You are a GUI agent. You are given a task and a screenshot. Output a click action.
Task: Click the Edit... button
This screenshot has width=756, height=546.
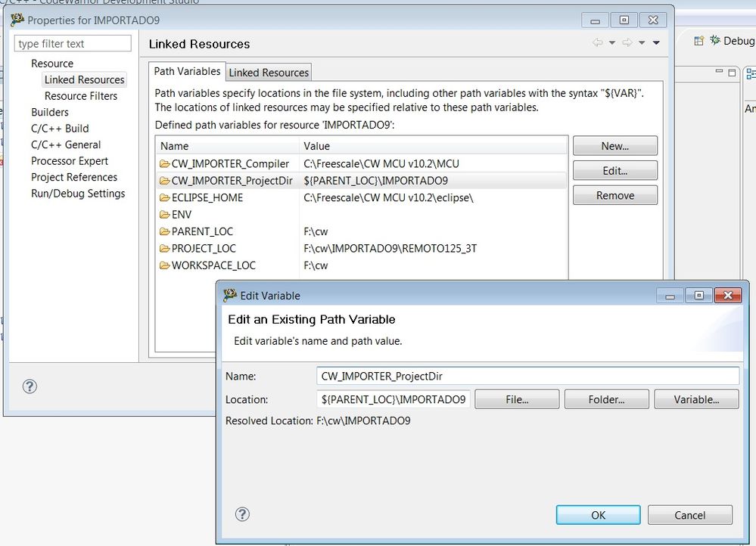click(614, 171)
